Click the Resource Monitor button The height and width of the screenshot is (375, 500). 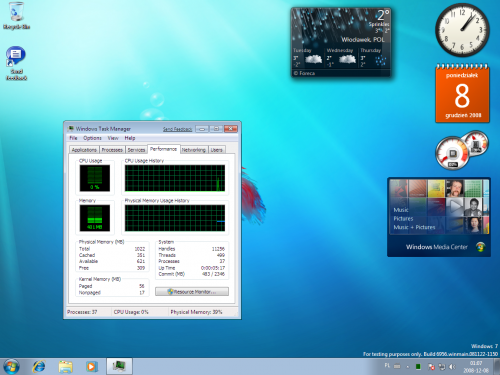(192, 292)
